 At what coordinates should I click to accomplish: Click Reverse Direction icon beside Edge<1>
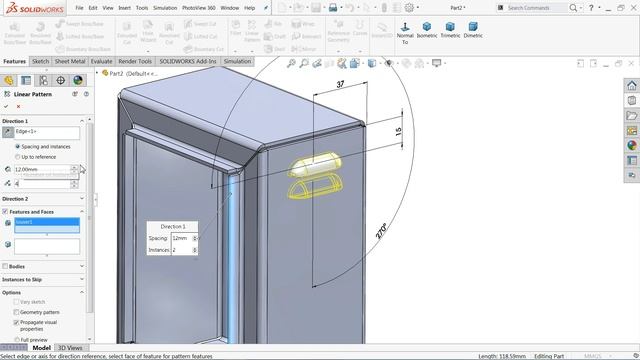(7, 132)
